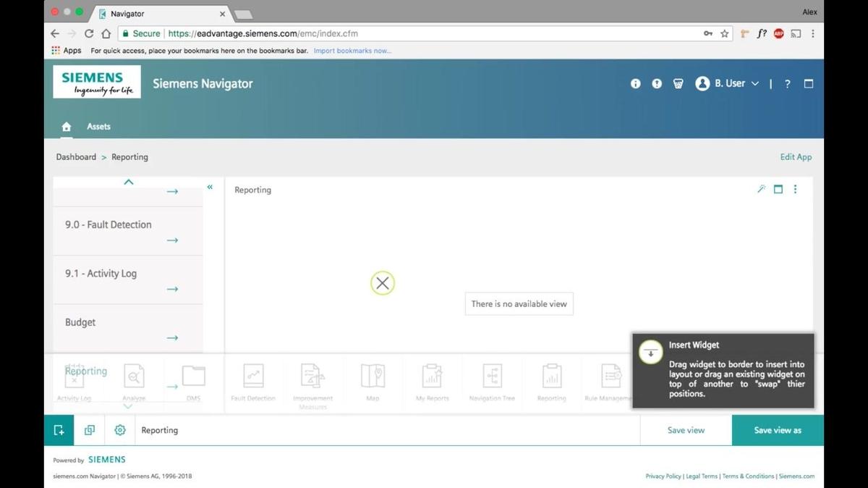
Task: Collapse the sidebar with double chevron
Action: (210, 187)
